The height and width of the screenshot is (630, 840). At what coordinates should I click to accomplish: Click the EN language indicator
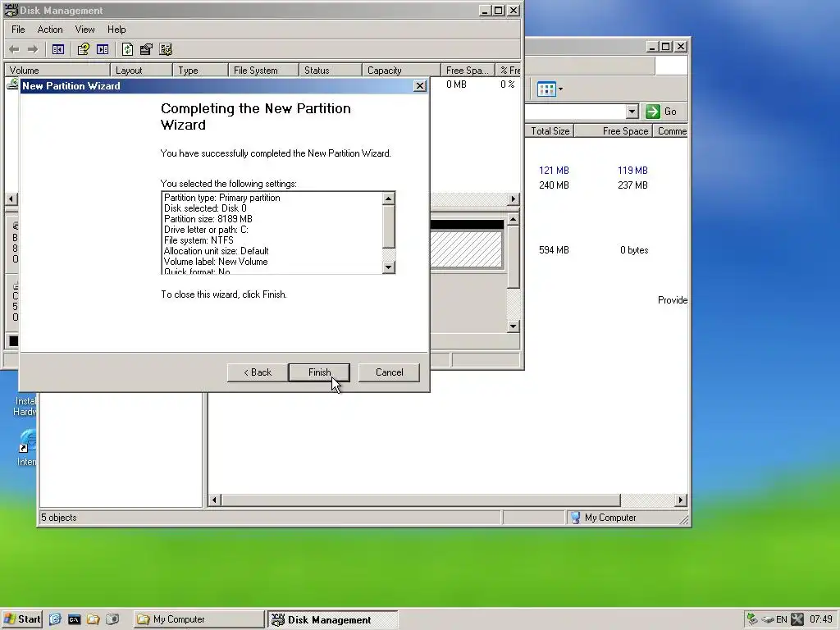[x=782, y=620]
